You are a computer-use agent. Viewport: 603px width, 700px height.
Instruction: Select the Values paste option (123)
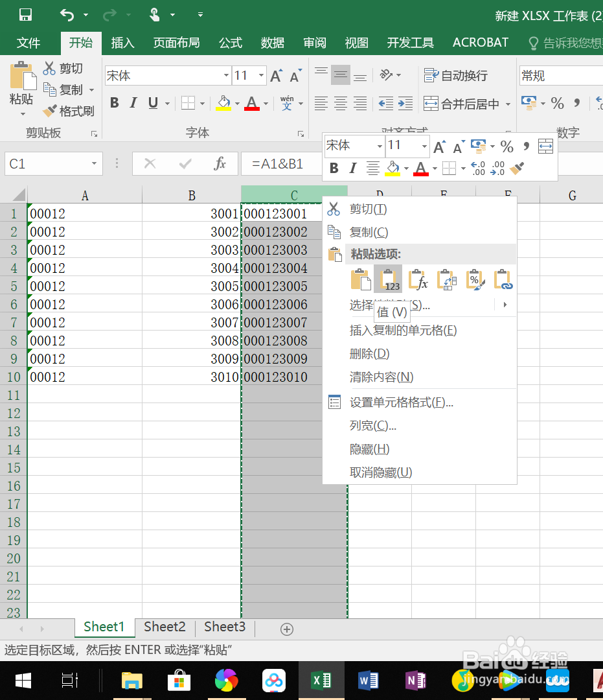pos(387,279)
